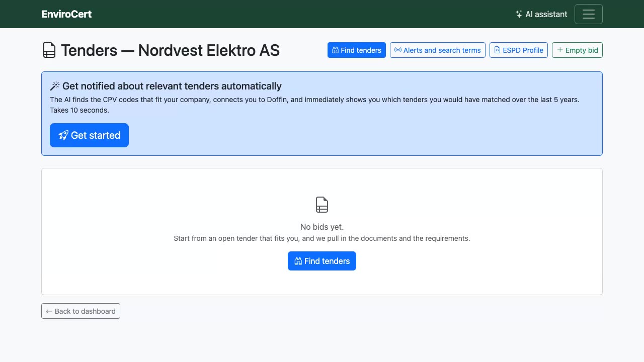This screenshot has width=644, height=362.
Task: Click the 'Get notified about relevant tenders automatically' heading
Action: [172, 86]
